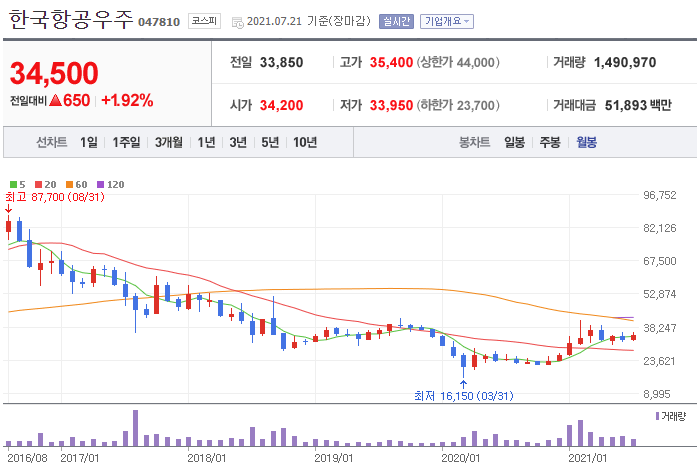Click the 2017/01 x-axis label
The width and height of the screenshot is (697, 476).
tap(80, 458)
